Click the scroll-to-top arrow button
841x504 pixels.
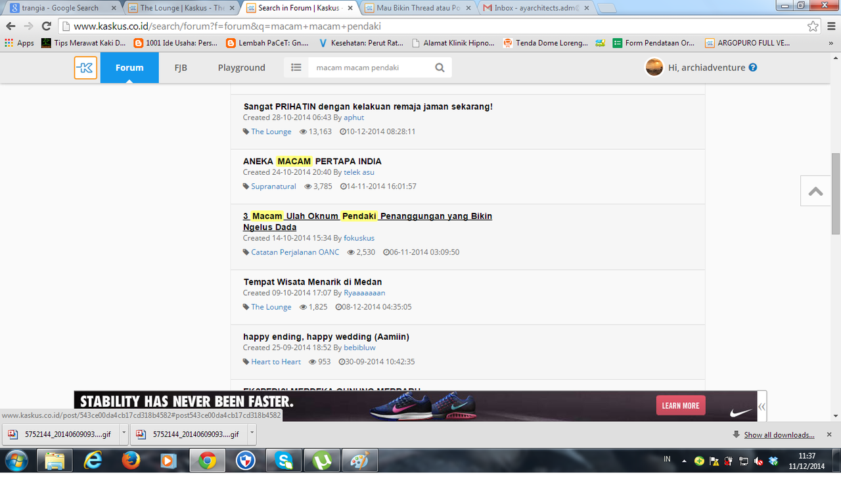click(x=815, y=191)
